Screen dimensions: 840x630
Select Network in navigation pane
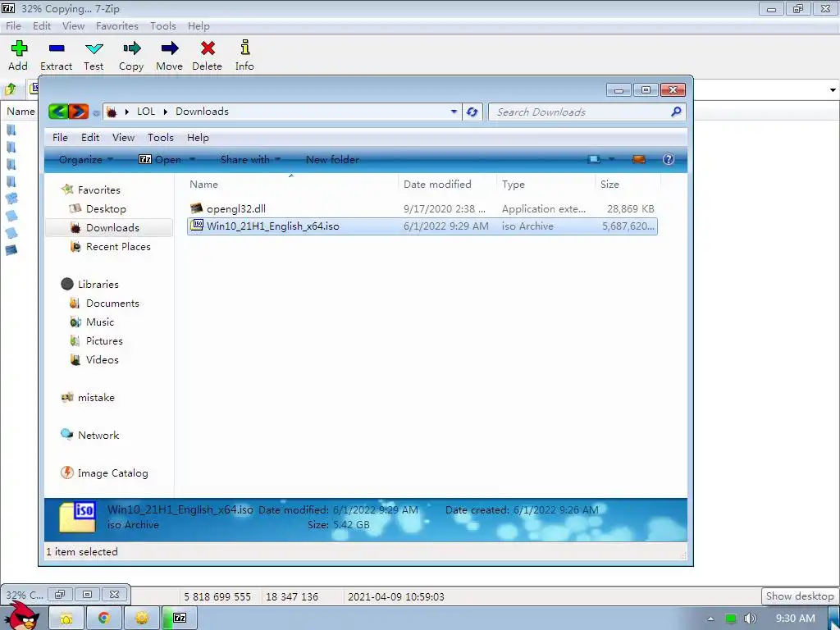coord(98,436)
